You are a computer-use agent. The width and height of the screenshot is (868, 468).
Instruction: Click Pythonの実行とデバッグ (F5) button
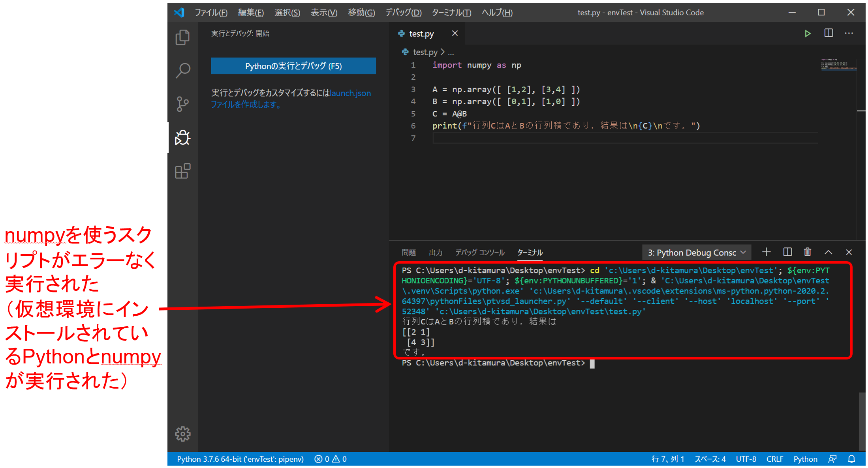(293, 66)
